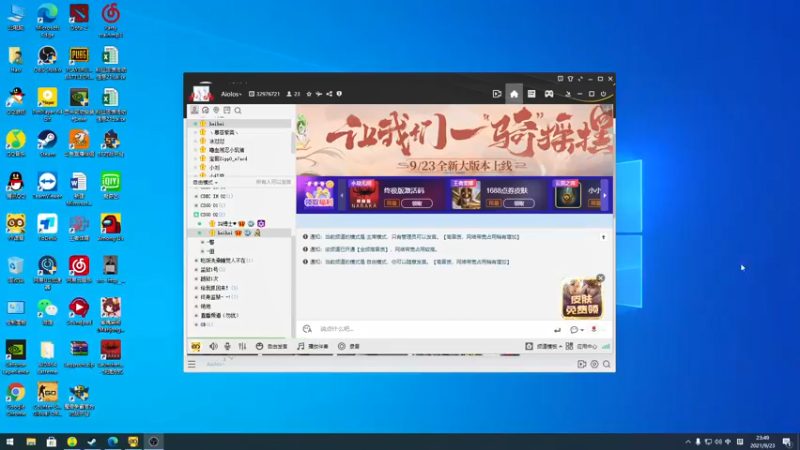Select the headset tab icon in sidebar
The height and width of the screenshot is (450, 800).
[x=205, y=110]
